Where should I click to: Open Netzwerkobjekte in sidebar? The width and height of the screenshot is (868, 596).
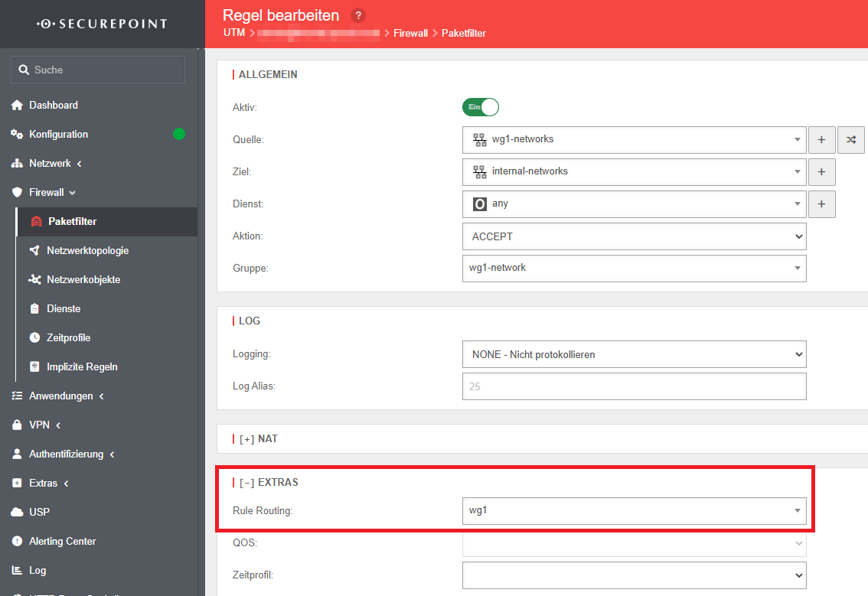(x=83, y=280)
